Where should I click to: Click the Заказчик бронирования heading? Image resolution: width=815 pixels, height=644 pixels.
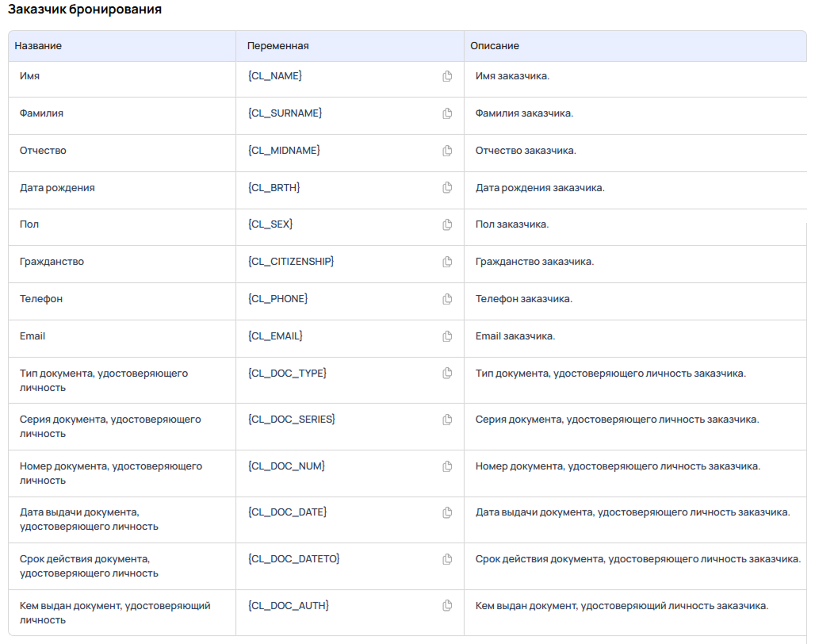(x=85, y=10)
